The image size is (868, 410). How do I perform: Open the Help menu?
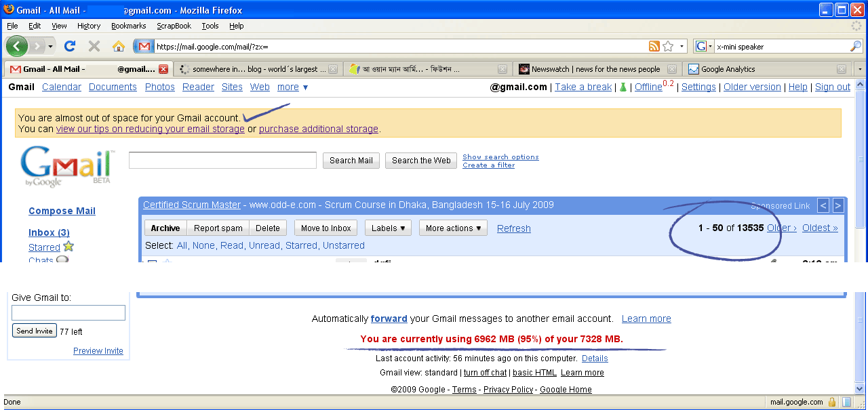tap(237, 26)
